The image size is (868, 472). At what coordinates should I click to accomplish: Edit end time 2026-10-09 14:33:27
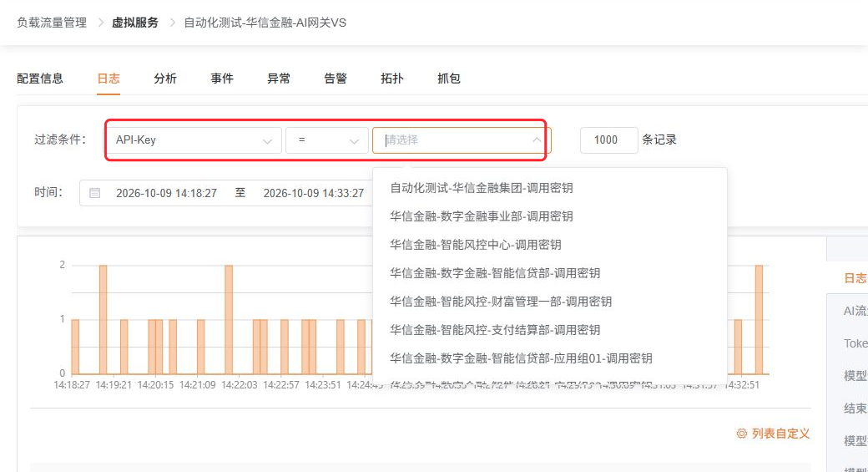tap(313, 193)
